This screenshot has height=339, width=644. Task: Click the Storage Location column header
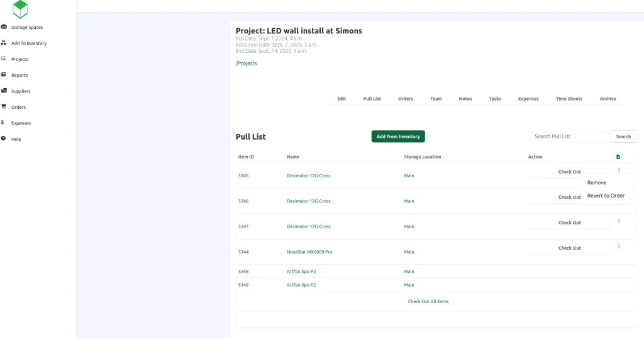422,157
